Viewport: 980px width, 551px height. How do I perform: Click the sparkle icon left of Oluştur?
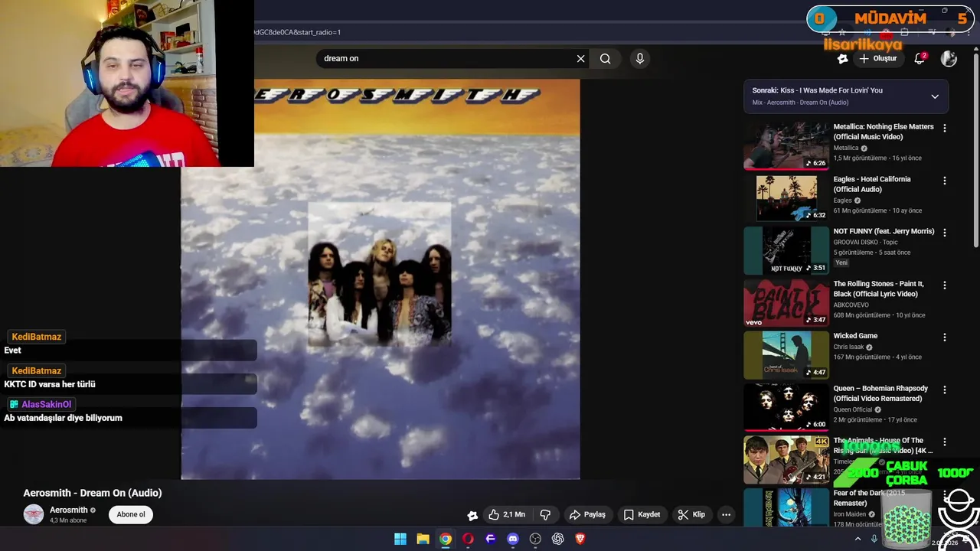point(842,59)
